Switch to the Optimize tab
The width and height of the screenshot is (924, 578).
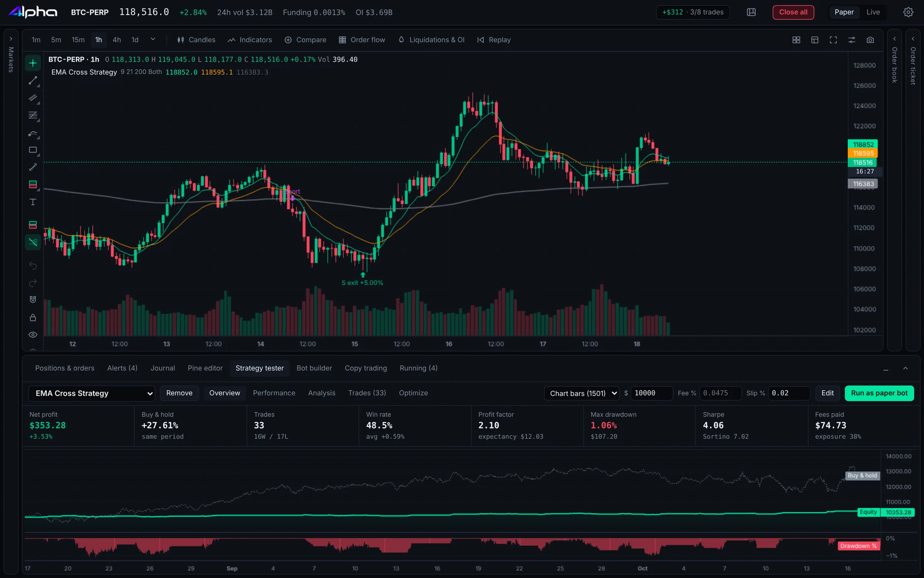click(x=413, y=393)
